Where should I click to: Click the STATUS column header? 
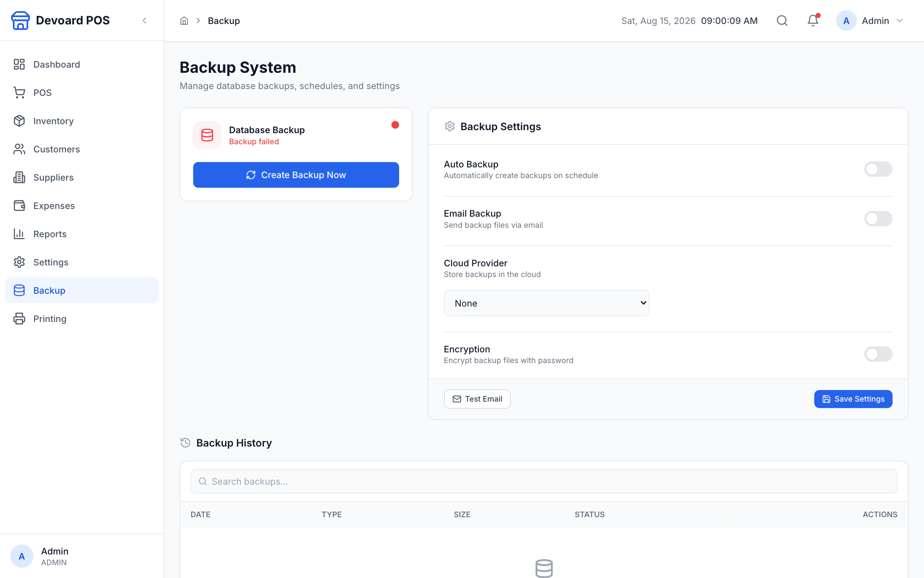589,515
